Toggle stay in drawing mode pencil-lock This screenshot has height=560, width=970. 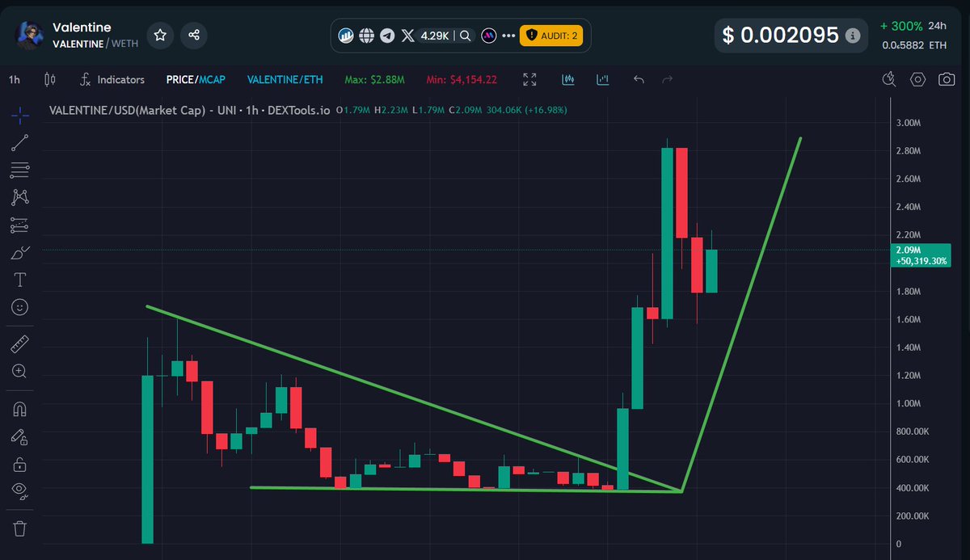click(20, 437)
